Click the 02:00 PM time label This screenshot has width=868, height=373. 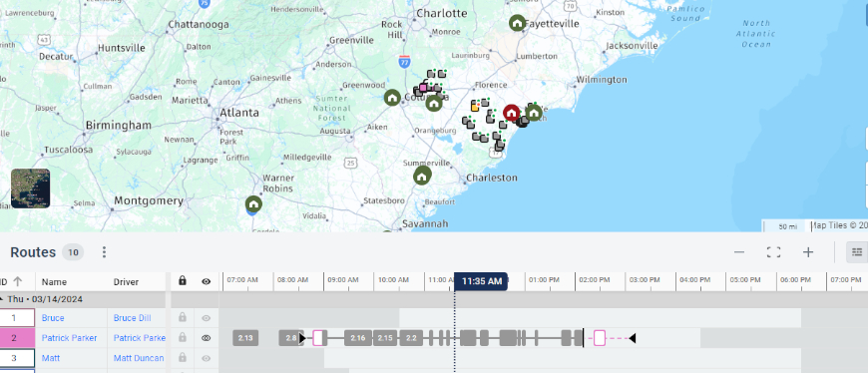click(x=594, y=280)
